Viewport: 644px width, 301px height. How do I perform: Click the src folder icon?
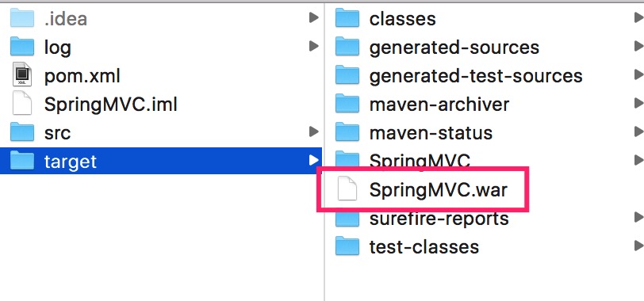pyautogui.click(x=21, y=132)
